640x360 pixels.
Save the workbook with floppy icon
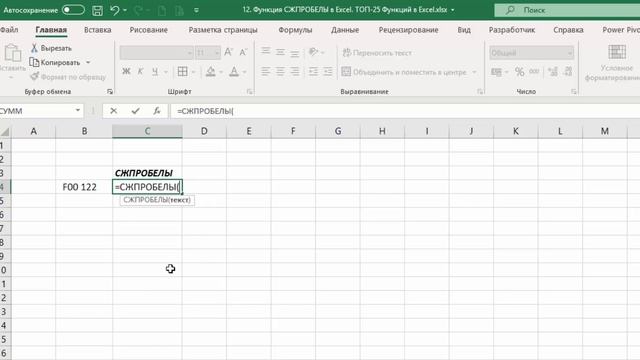(x=97, y=10)
